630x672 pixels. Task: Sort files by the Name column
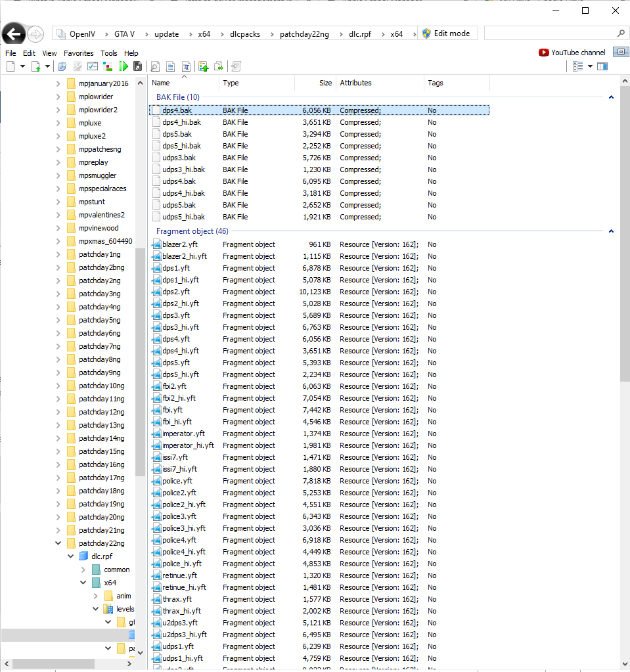click(185, 83)
